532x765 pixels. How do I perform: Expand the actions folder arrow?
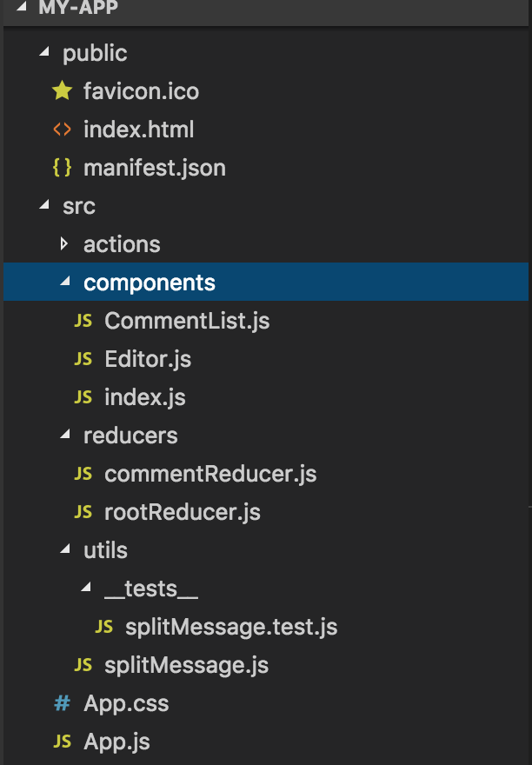point(63,244)
